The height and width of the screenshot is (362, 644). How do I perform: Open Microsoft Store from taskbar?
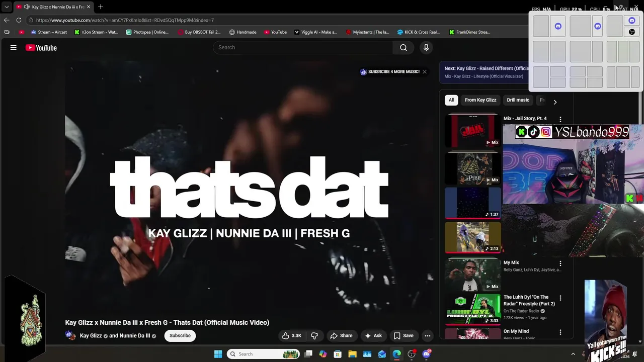(x=338, y=354)
